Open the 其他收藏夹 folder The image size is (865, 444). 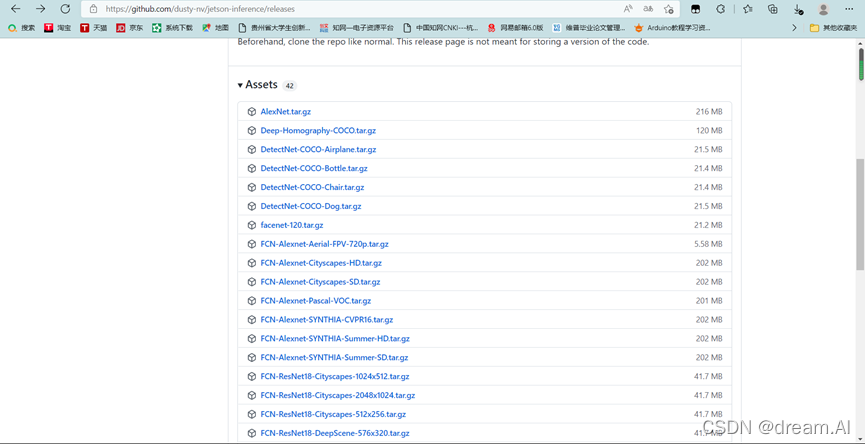point(833,28)
